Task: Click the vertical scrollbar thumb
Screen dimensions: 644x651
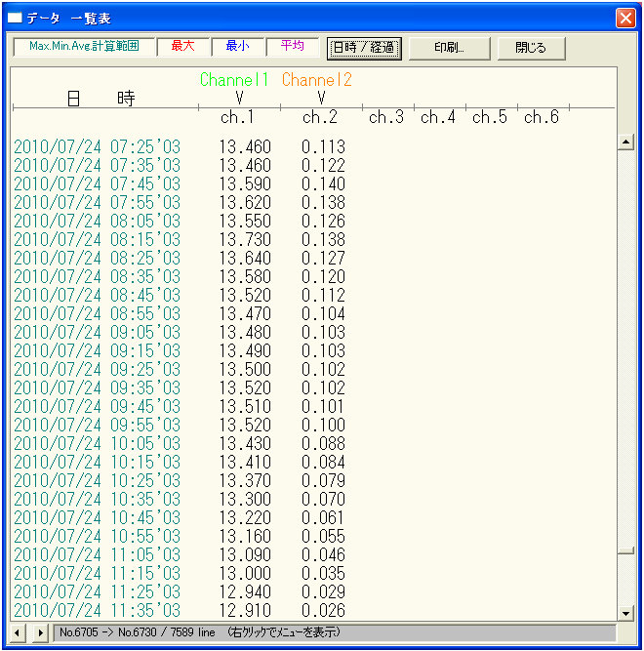Action: (625, 550)
